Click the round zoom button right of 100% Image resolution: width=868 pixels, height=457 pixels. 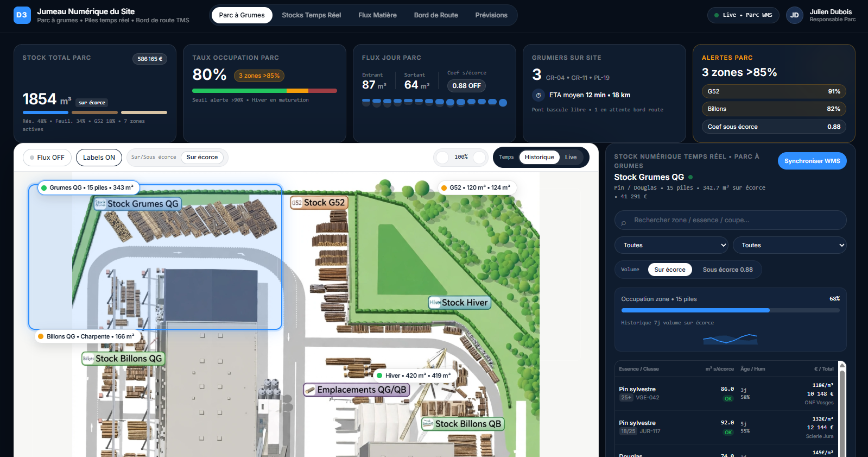pyautogui.click(x=479, y=158)
